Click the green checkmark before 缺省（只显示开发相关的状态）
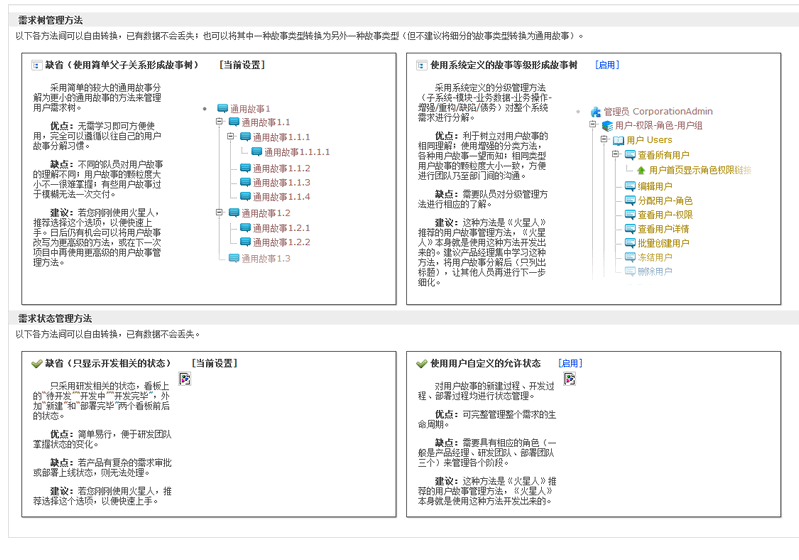 click(x=37, y=364)
